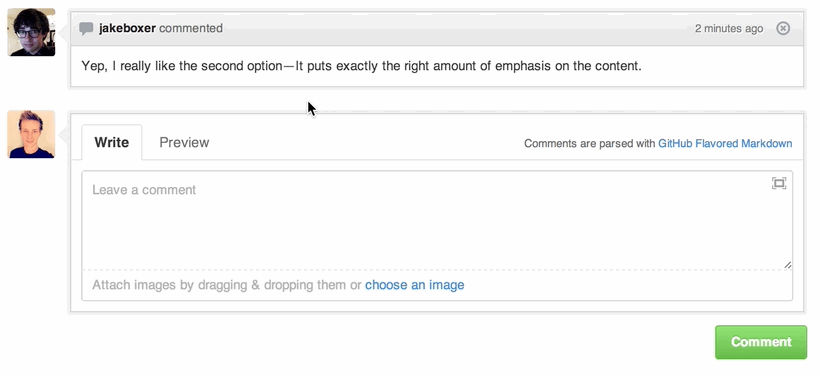Switch to the Preview tab
This screenshot has width=820, height=376.
tap(184, 142)
